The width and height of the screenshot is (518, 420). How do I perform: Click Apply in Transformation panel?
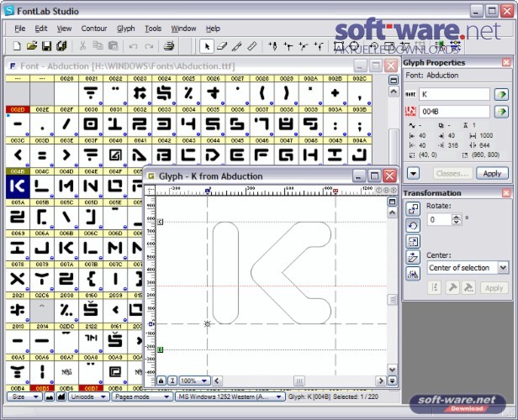pos(494,288)
